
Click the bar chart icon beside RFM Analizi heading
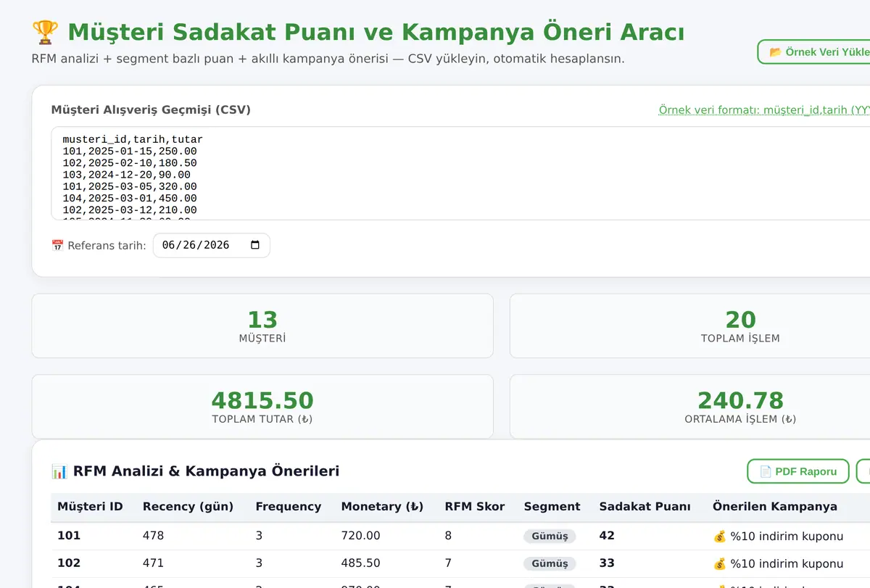point(59,471)
